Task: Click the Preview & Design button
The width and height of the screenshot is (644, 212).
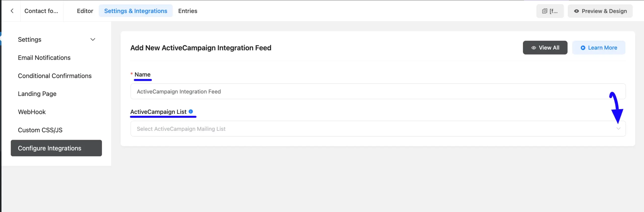Action: coord(600,11)
